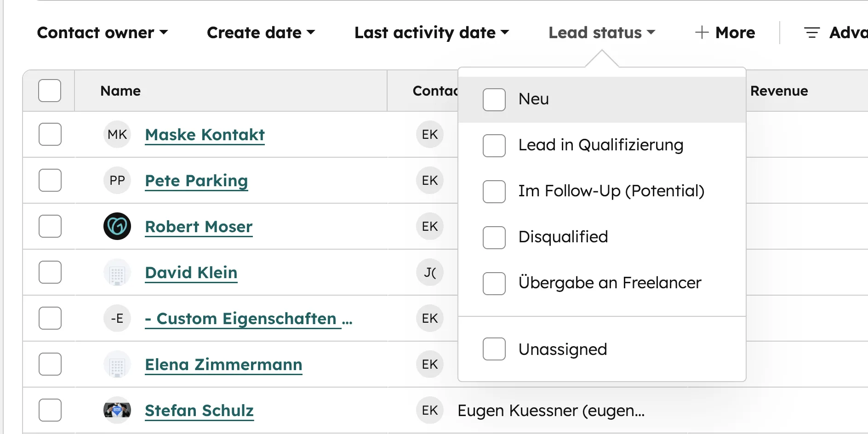The height and width of the screenshot is (434, 868).
Task: Click the GoDaddy logo next to Robert Moser
Action: point(117,226)
